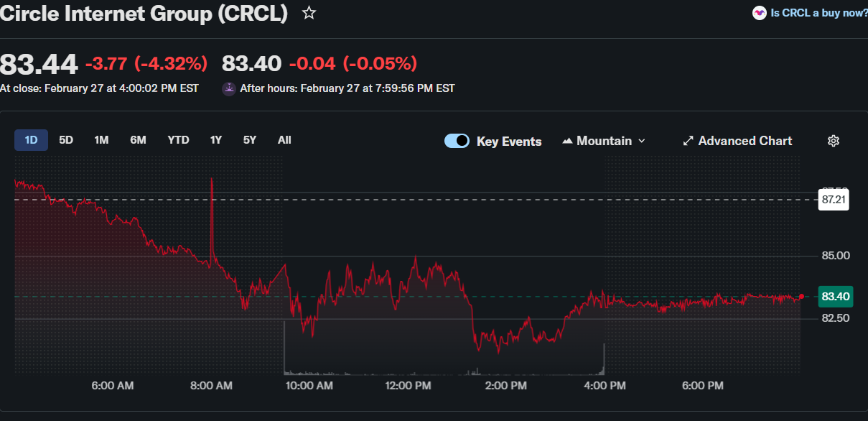Select the 1D time range tab
This screenshot has width=868, height=421.
[31, 140]
